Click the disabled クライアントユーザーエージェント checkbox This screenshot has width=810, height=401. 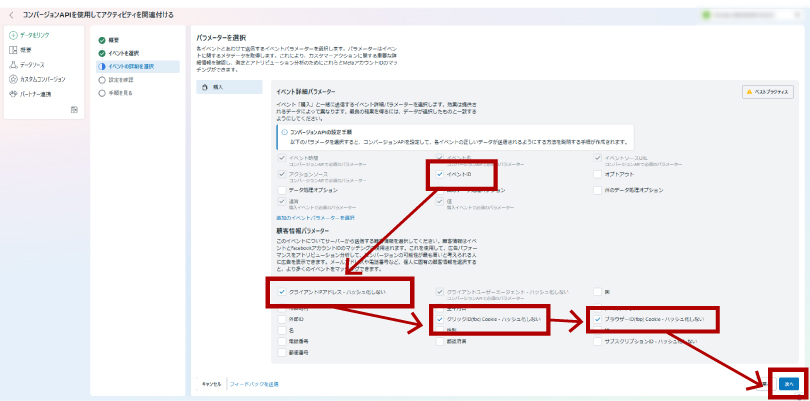point(440,292)
